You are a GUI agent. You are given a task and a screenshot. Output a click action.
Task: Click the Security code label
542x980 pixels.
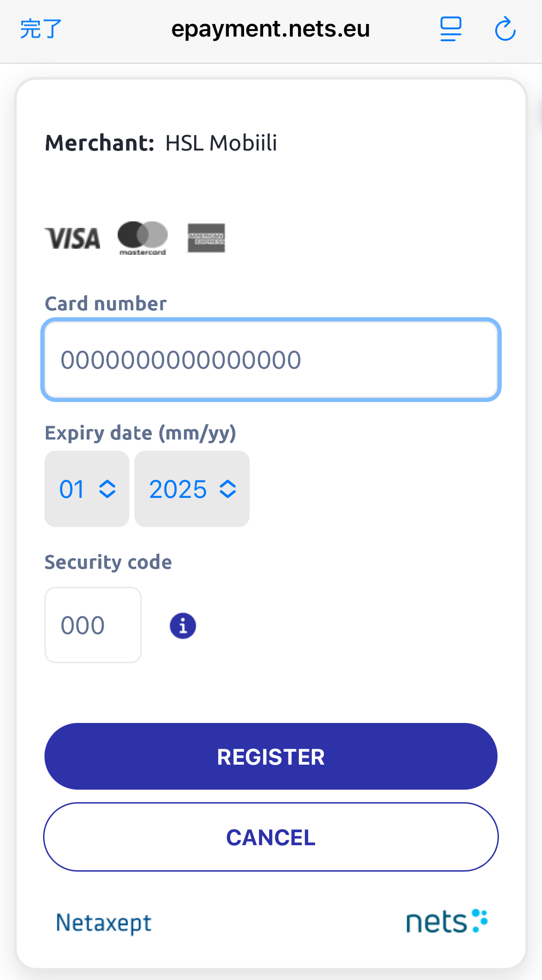108,562
